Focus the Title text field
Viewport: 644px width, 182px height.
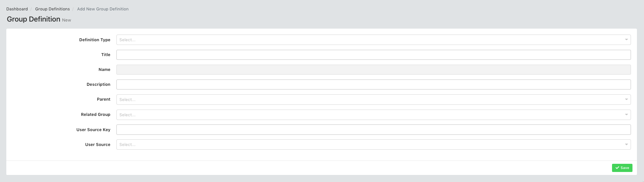point(373,55)
